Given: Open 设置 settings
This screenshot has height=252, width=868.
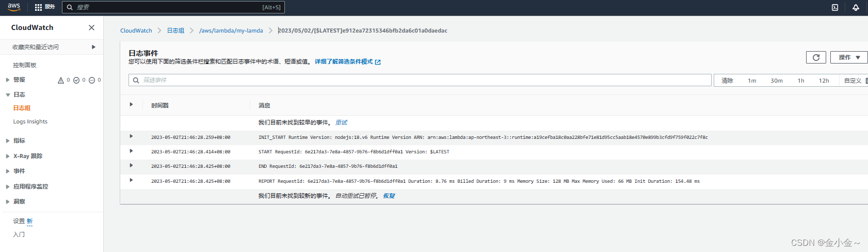Looking at the screenshot, I should click(19, 221).
